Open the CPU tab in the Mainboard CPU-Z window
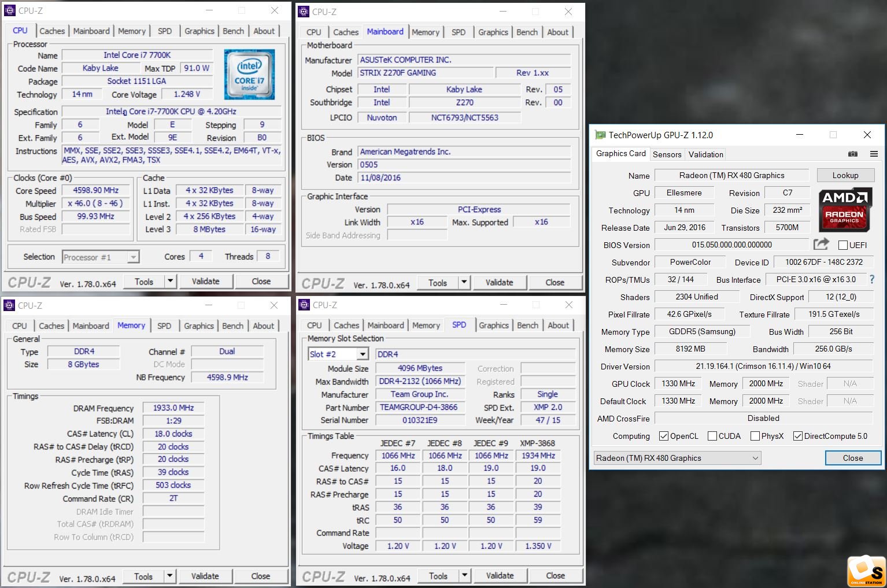 pyautogui.click(x=314, y=32)
